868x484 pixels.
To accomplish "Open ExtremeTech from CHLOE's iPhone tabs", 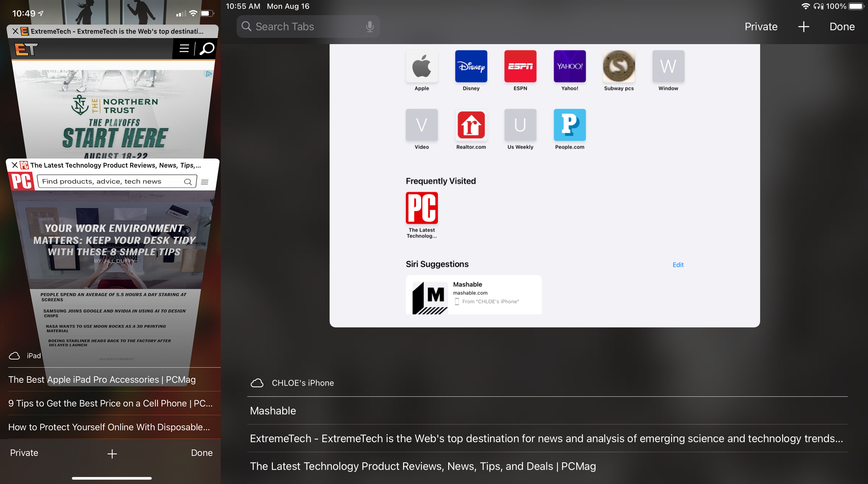I will tap(547, 438).
